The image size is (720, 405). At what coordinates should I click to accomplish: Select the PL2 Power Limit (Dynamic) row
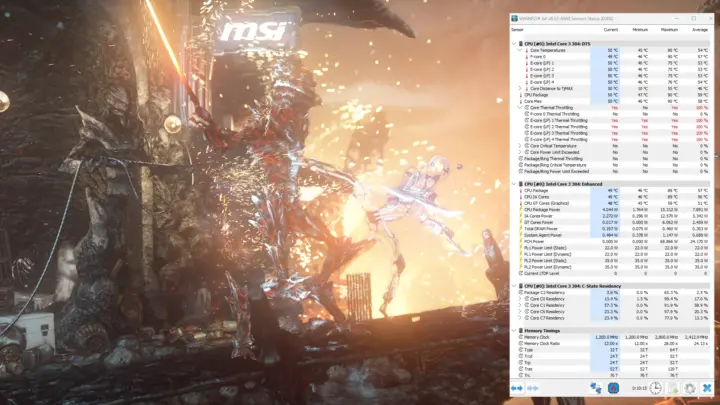click(x=613, y=267)
